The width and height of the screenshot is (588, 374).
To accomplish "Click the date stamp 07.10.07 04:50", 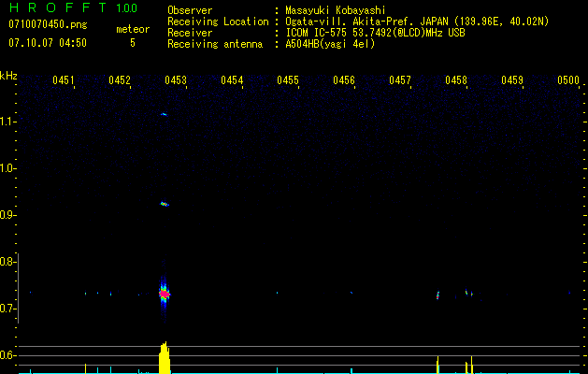I will (48, 43).
